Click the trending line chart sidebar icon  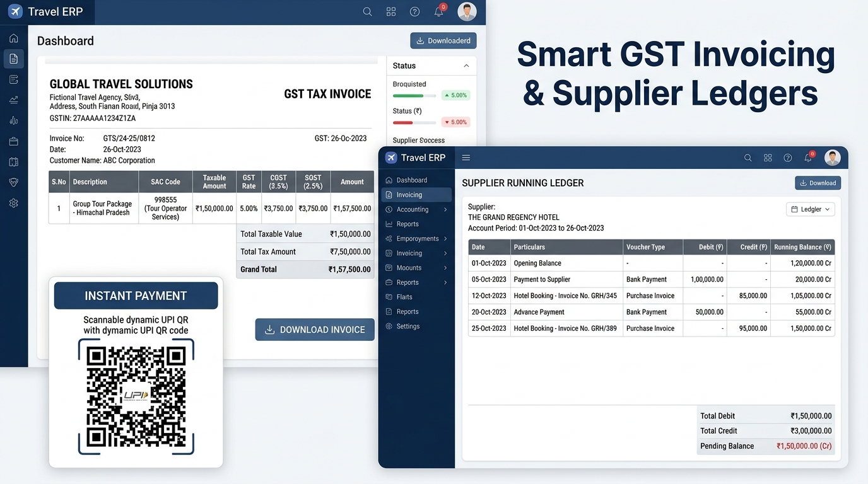pyautogui.click(x=14, y=100)
